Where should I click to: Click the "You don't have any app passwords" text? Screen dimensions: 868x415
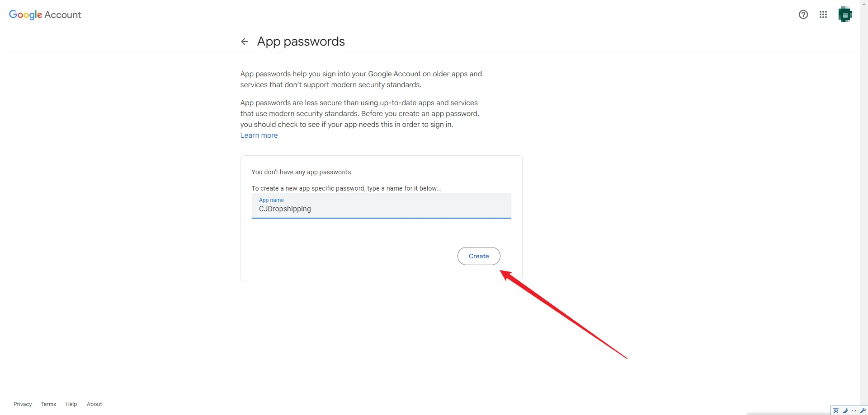[302, 172]
